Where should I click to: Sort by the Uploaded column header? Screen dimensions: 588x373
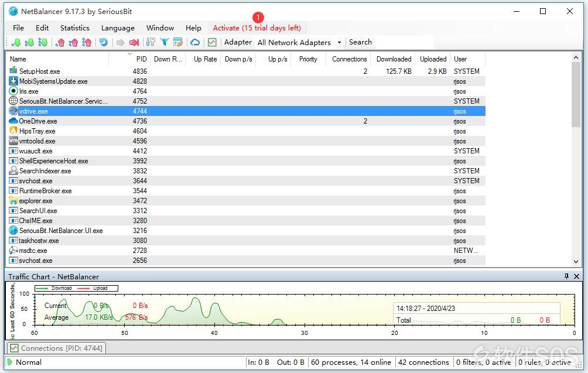click(x=433, y=59)
